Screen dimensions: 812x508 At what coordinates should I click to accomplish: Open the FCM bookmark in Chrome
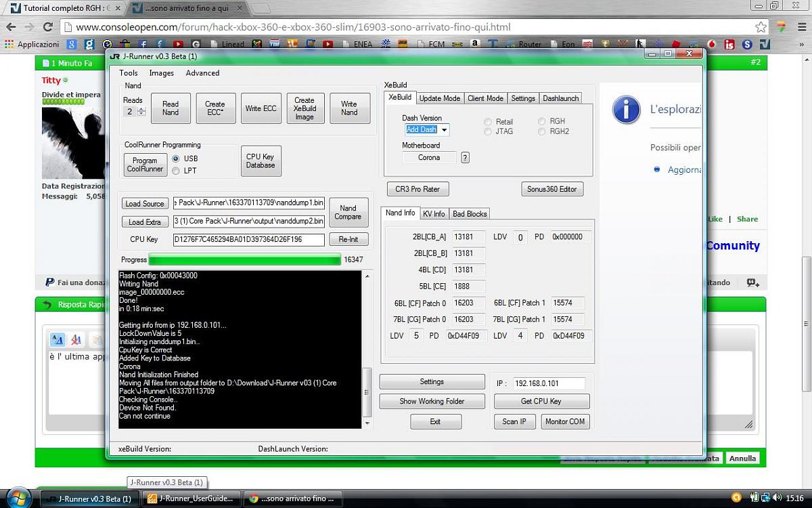click(x=431, y=44)
